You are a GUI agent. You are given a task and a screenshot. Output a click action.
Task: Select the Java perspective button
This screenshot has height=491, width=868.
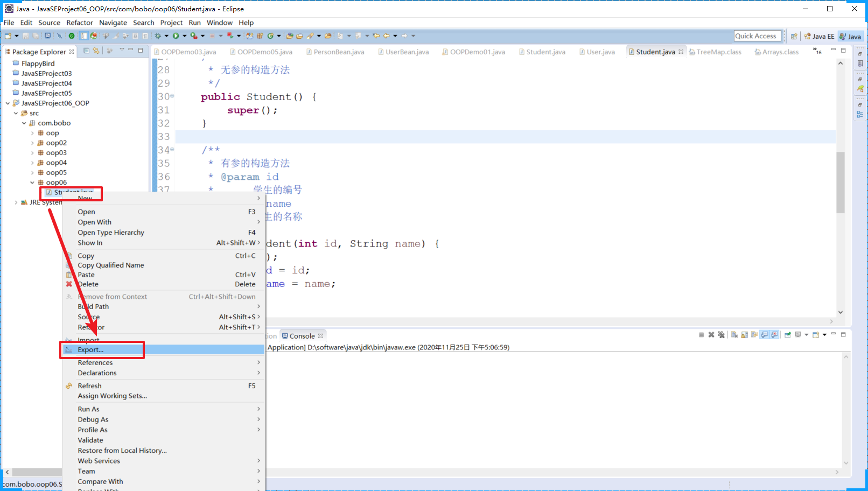click(x=850, y=36)
